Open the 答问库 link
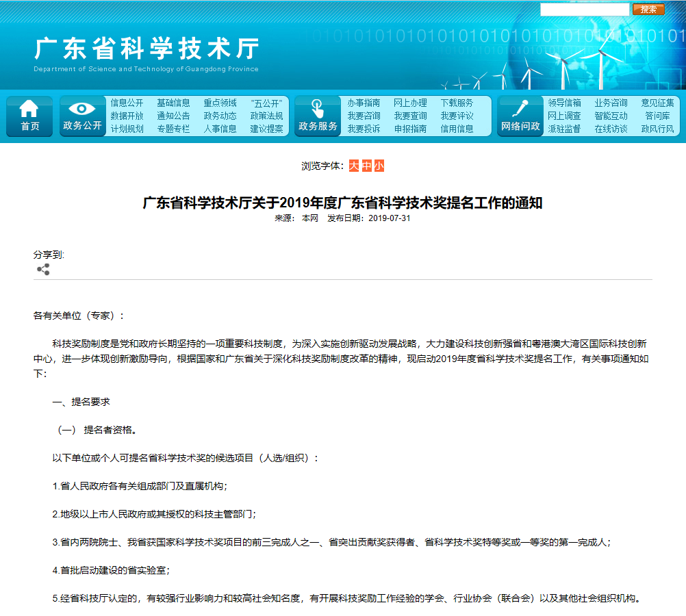 click(x=657, y=116)
